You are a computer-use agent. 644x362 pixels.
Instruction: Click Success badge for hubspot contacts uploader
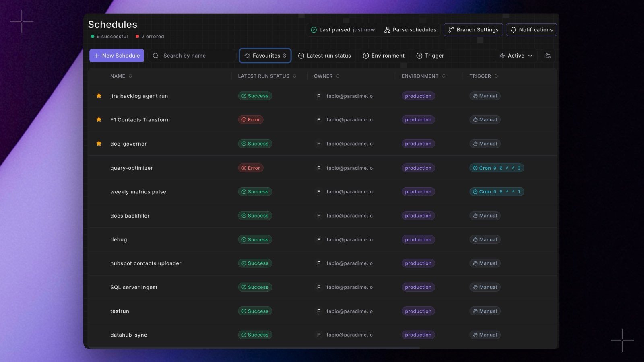(255, 263)
